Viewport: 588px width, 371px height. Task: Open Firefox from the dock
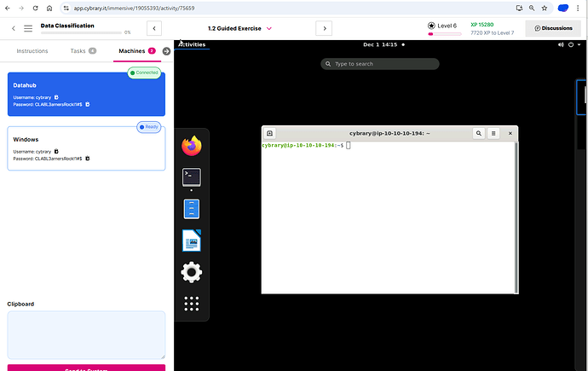192,146
